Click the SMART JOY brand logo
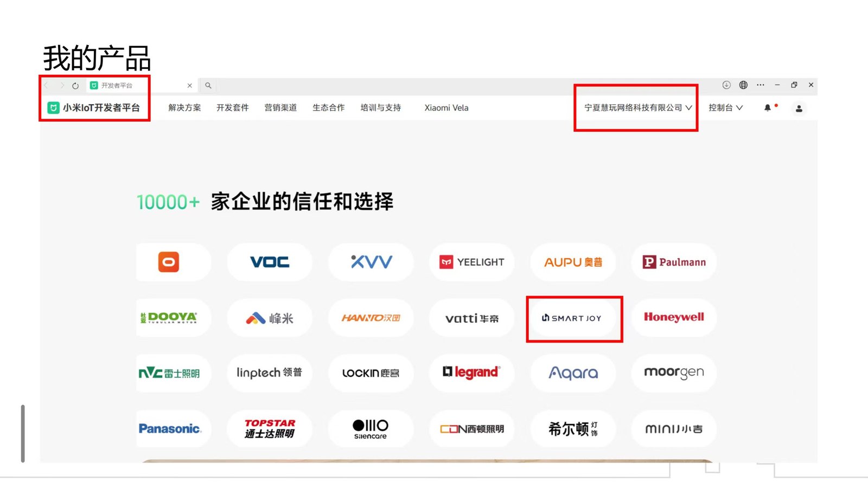Screen dimensions: 868x488 pos(573,318)
